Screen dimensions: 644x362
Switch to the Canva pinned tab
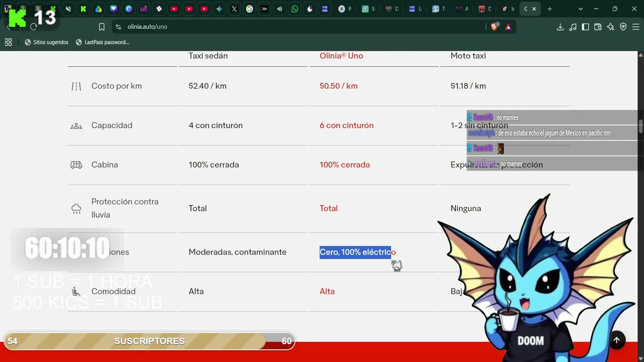(x=128, y=9)
